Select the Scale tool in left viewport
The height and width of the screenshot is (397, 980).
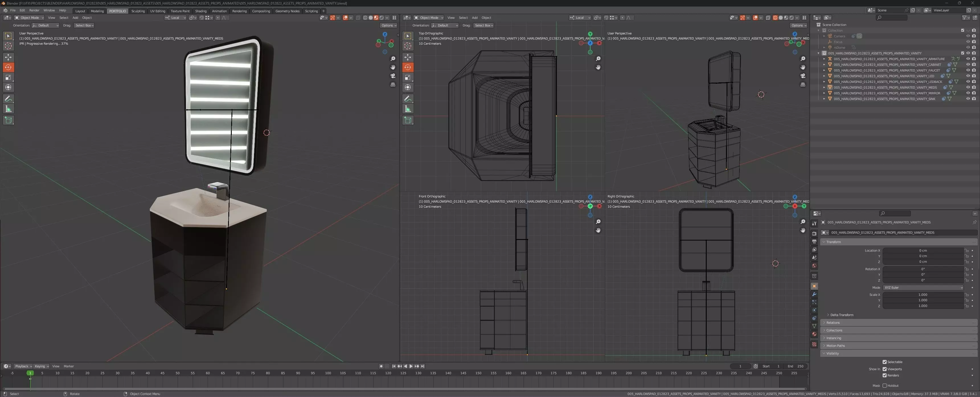pos(8,77)
